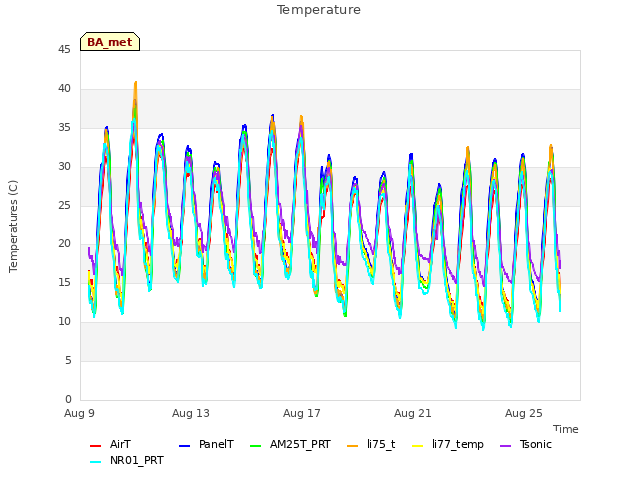Click the orange li75_t legend swatch
Viewport: 640px width, 480px height.
coord(353,446)
